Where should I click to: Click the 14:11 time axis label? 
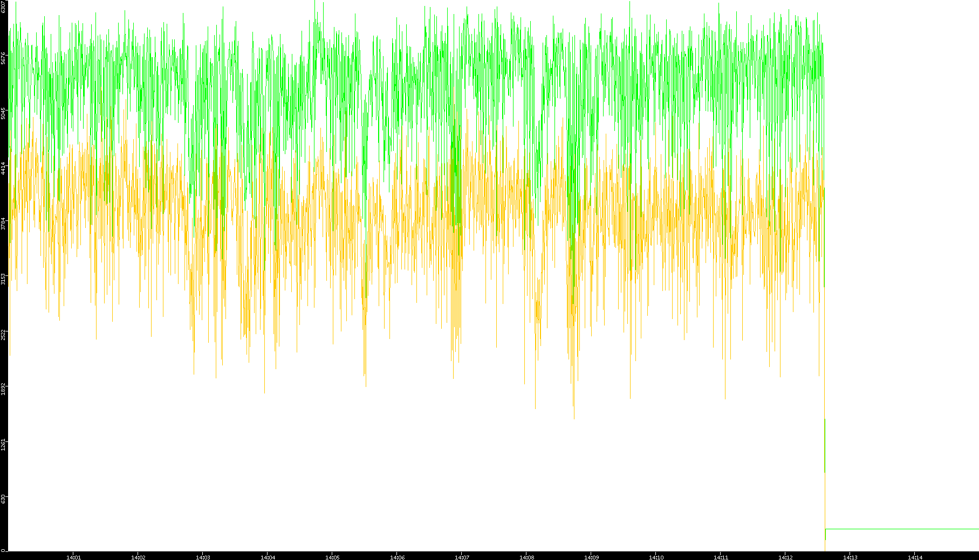[721, 557]
